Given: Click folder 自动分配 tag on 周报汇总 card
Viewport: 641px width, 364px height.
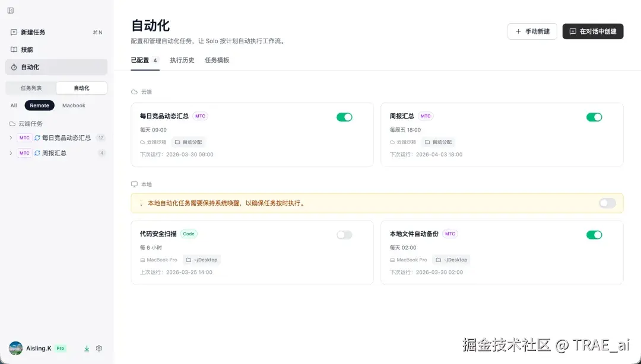Looking at the screenshot, I should click(438, 142).
